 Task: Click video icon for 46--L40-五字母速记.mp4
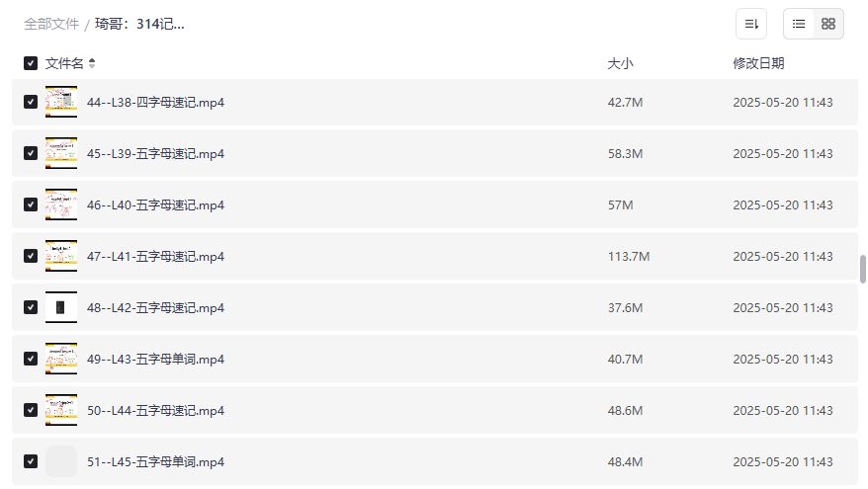pos(61,204)
